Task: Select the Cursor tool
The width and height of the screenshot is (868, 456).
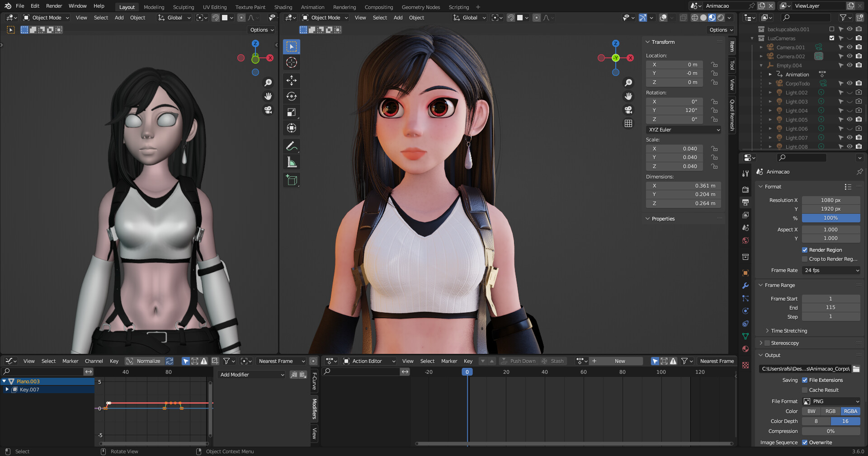Action: coord(292,62)
